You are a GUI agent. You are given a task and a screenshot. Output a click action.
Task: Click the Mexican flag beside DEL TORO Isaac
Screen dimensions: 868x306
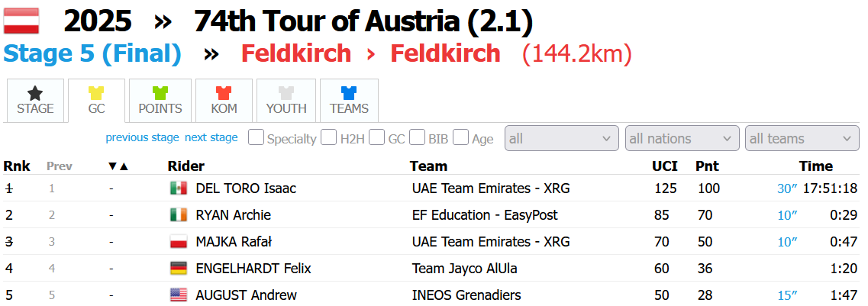point(179,188)
